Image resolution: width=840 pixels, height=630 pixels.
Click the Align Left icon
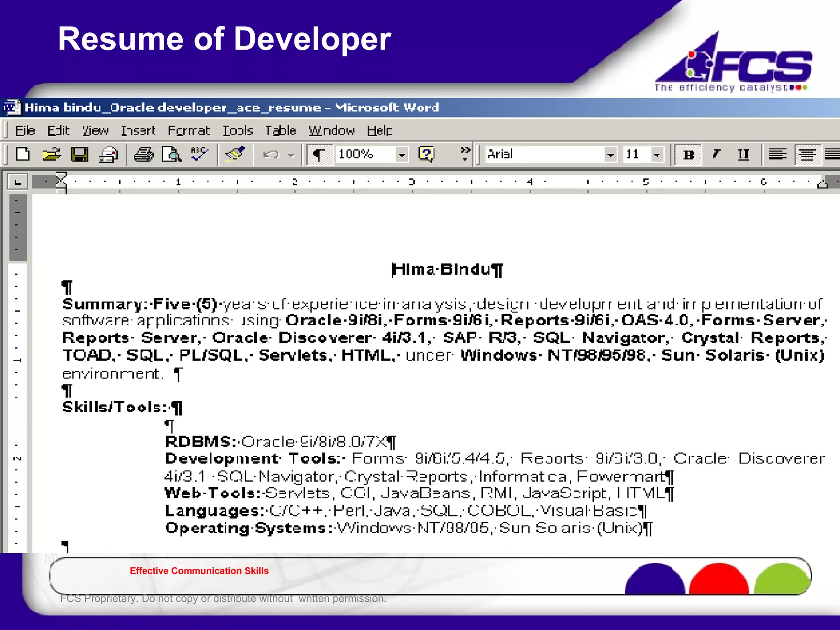coord(777,155)
